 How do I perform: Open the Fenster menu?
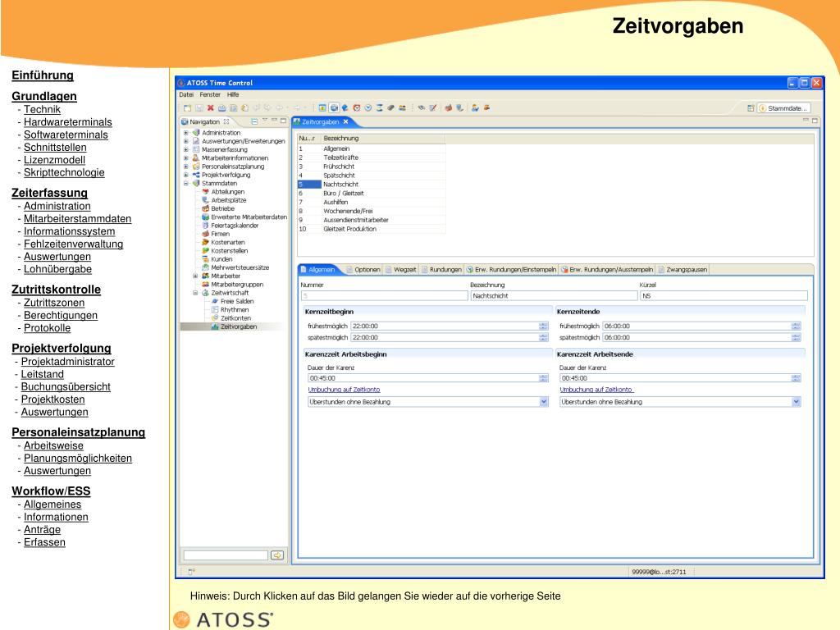point(210,95)
